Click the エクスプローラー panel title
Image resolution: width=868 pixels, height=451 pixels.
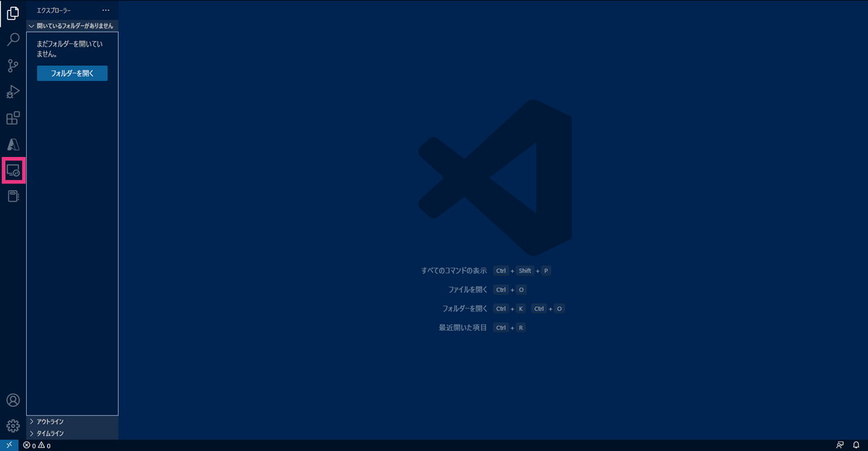[54, 10]
